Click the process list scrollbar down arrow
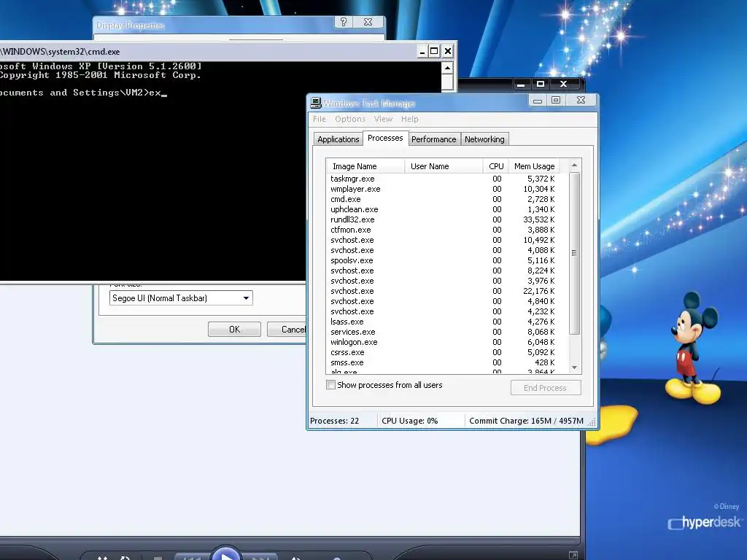Screen dimensions: 747x560 [575, 367]
